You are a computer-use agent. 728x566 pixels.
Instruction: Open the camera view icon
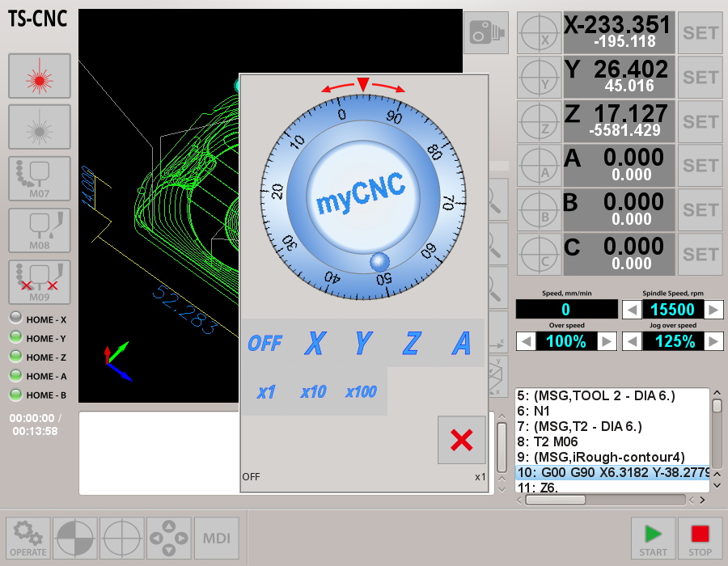coord(486,33)
